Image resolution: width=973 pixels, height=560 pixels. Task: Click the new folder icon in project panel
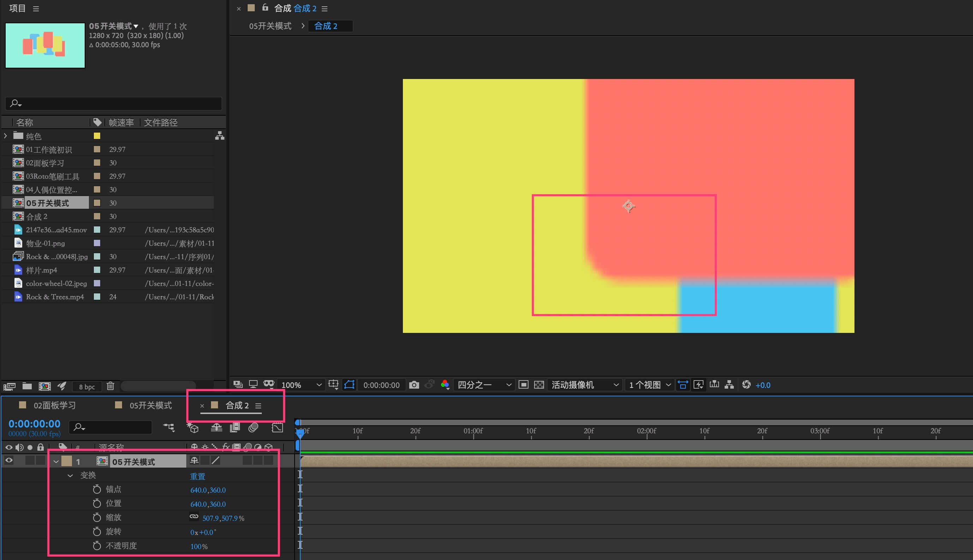point(27,386)
